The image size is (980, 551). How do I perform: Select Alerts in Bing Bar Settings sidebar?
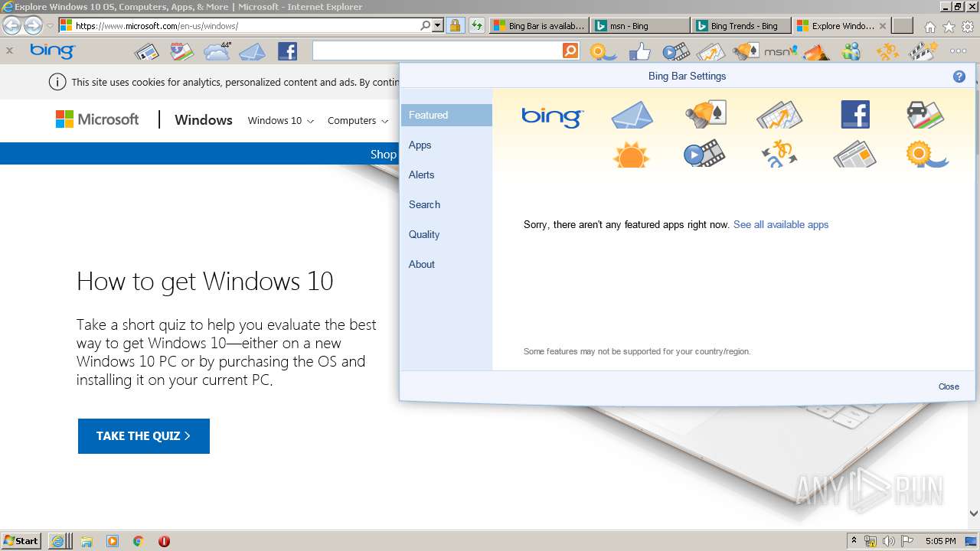421,174
